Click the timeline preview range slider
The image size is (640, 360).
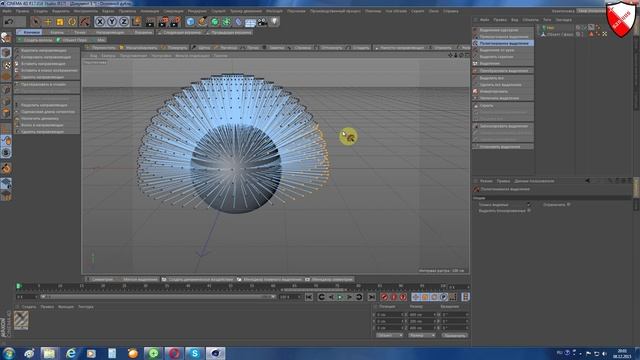coord(158,297)
